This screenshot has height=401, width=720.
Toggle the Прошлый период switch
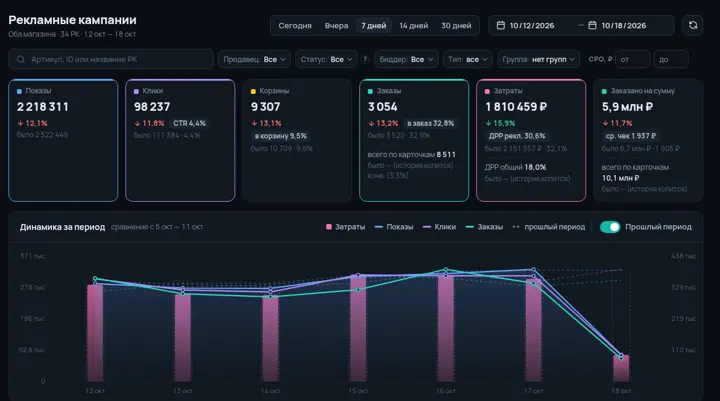click(610, 227)
